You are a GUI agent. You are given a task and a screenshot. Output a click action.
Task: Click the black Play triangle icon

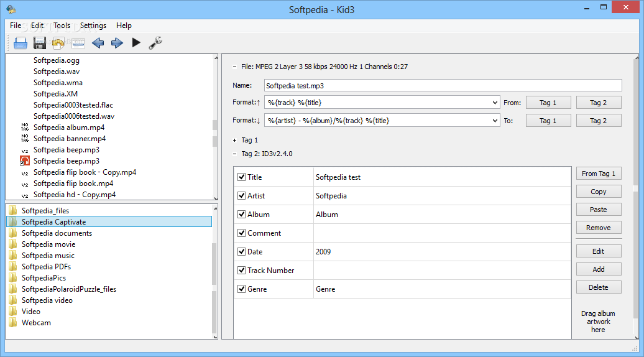(x=136, y=42)
